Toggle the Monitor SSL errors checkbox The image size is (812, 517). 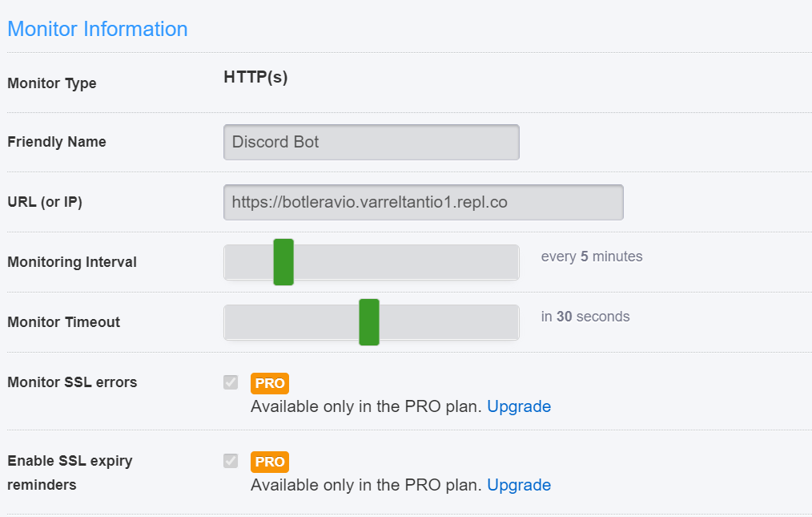(231, 382)
